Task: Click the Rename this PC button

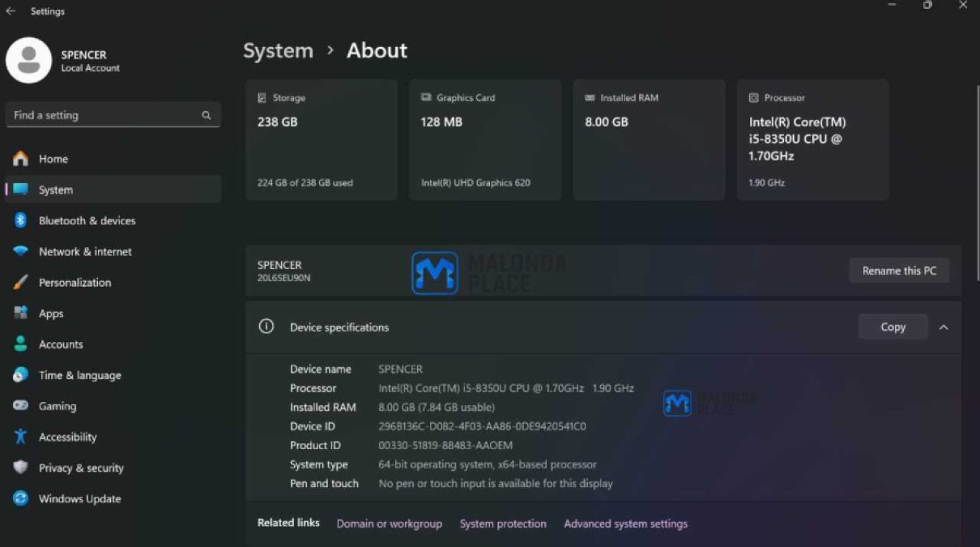Action: [x=899, y=271]
